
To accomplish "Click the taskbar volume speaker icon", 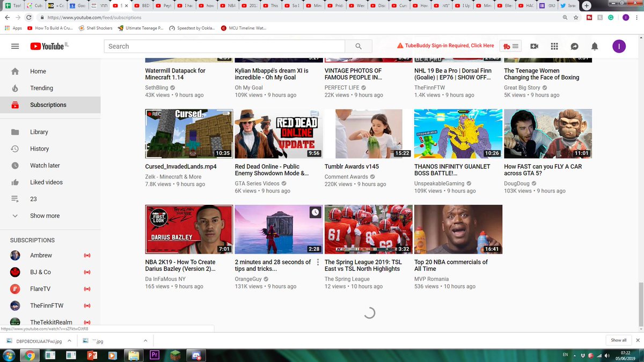I will tap(606, 355).
